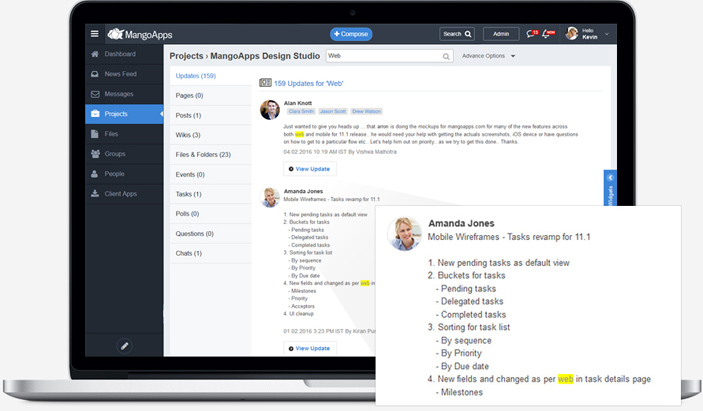Click the Files document icon

tap(94, 134)
